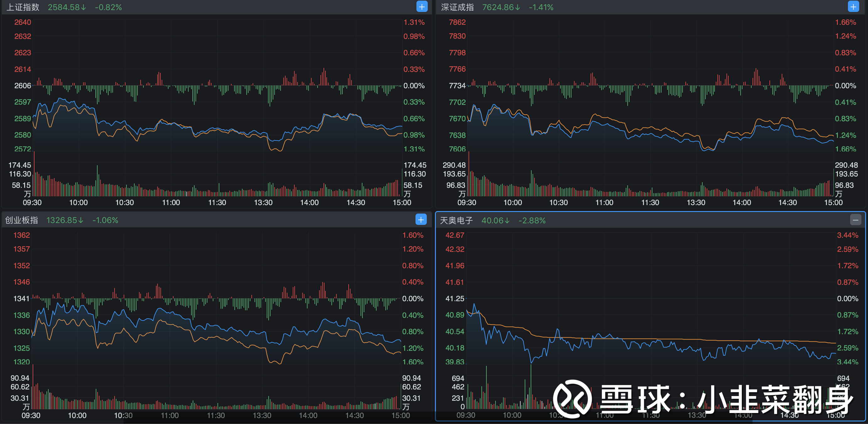Click the 7862 price axis label

coord(457,22)
